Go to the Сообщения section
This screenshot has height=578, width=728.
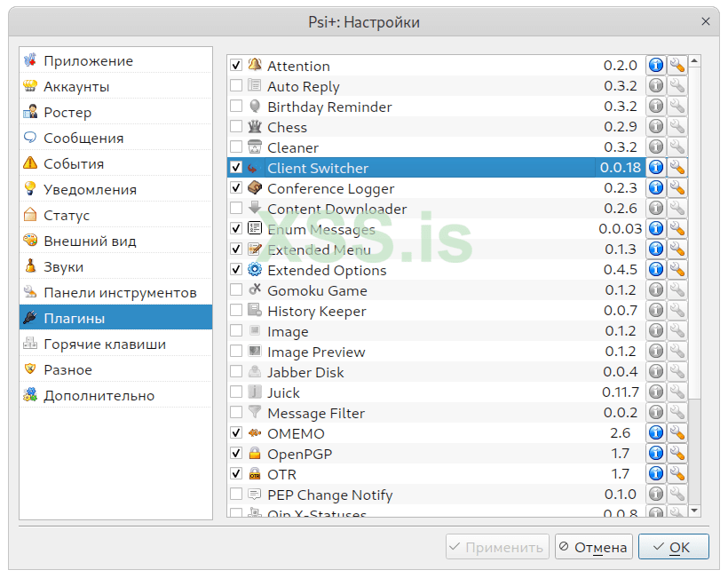tap(115, 138)
